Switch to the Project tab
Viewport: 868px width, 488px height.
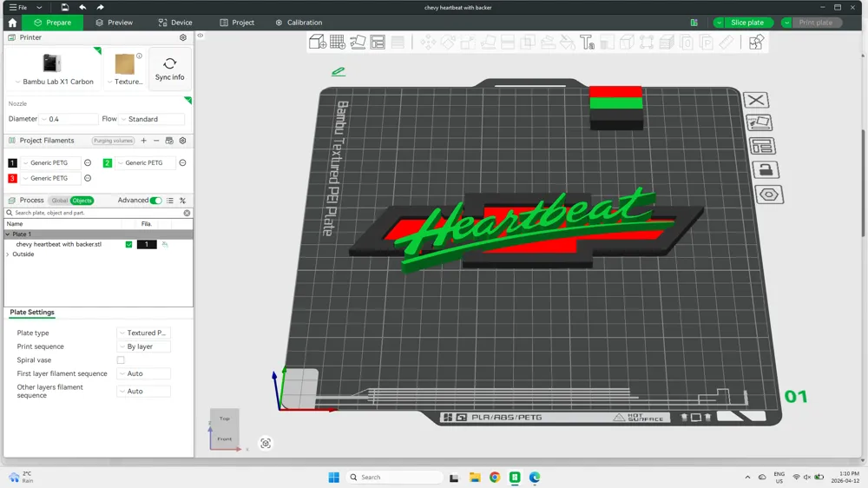tap(237, 23)
